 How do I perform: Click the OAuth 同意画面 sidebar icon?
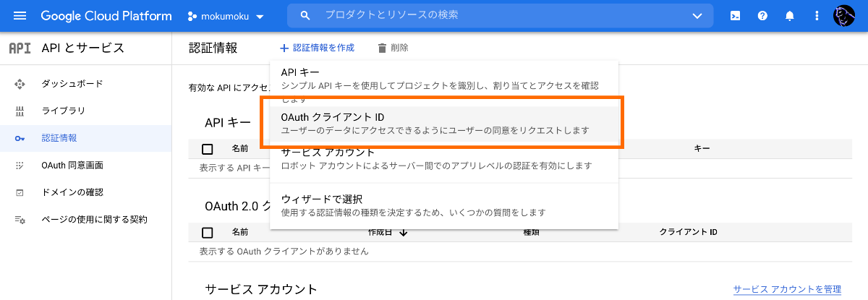click(20, 166)
